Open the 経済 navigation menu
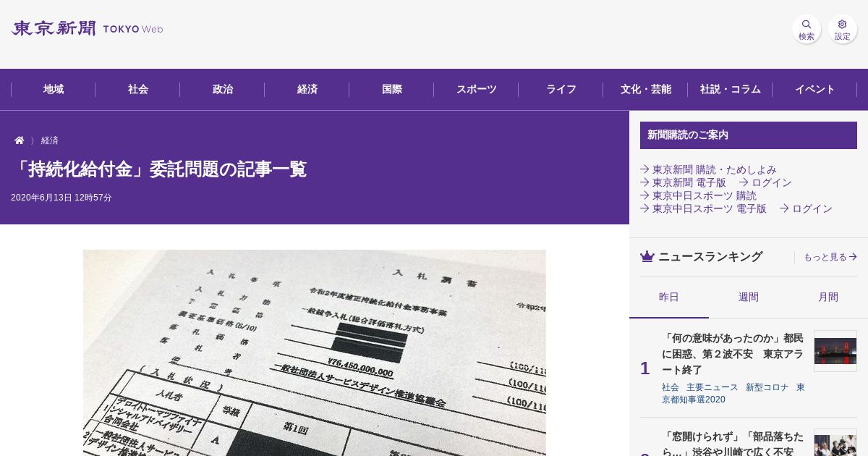 point(307,89)
